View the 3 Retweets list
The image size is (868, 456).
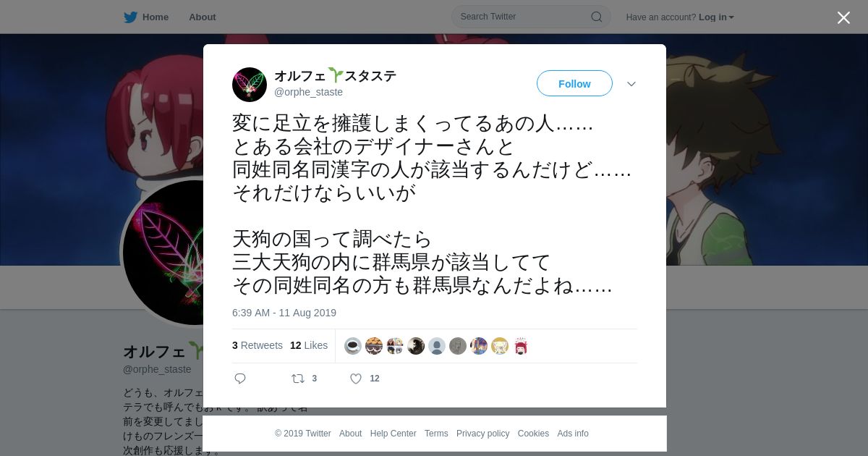(x=258, y=345)
